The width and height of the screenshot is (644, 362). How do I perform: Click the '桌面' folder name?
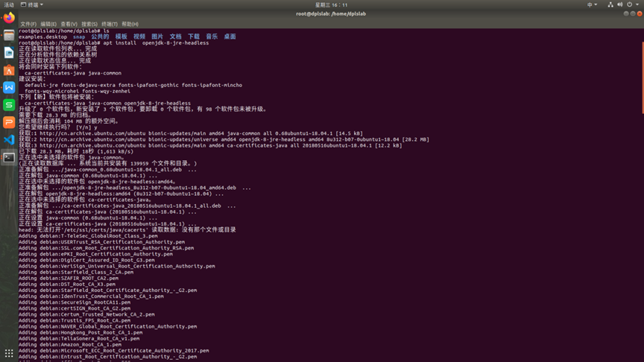click(230, 36)
